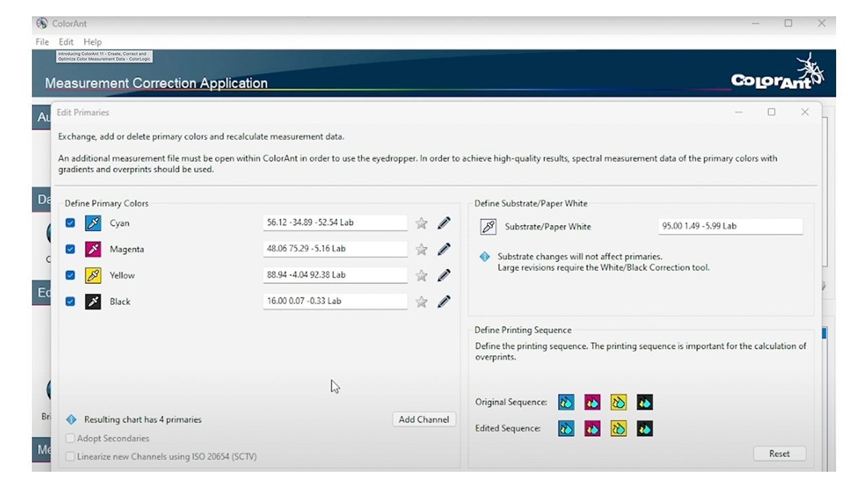Edit Black value with its pencil icon
The image size is (868, 488).
point(444,302)
